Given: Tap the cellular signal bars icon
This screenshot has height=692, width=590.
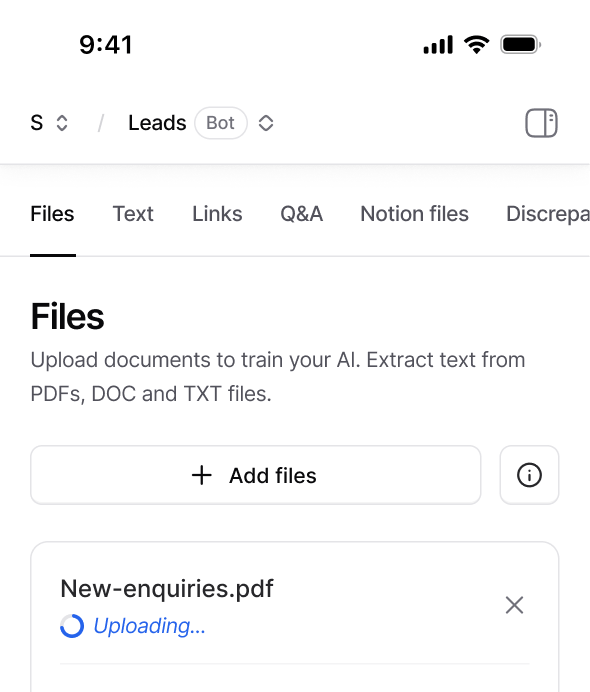Looking at the screenshot, I should point(438,45).
